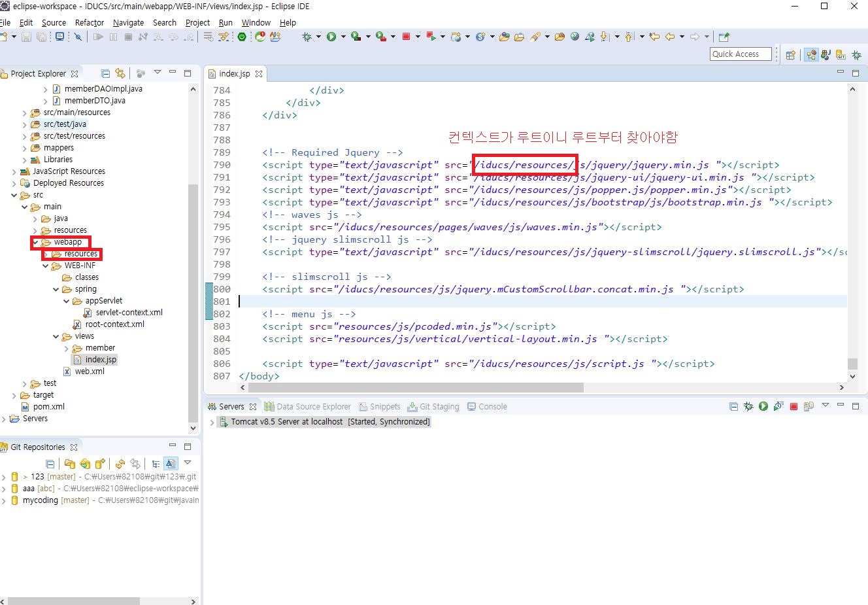
Task: Switch to the Java perspective icon
Action: point(826,55)
